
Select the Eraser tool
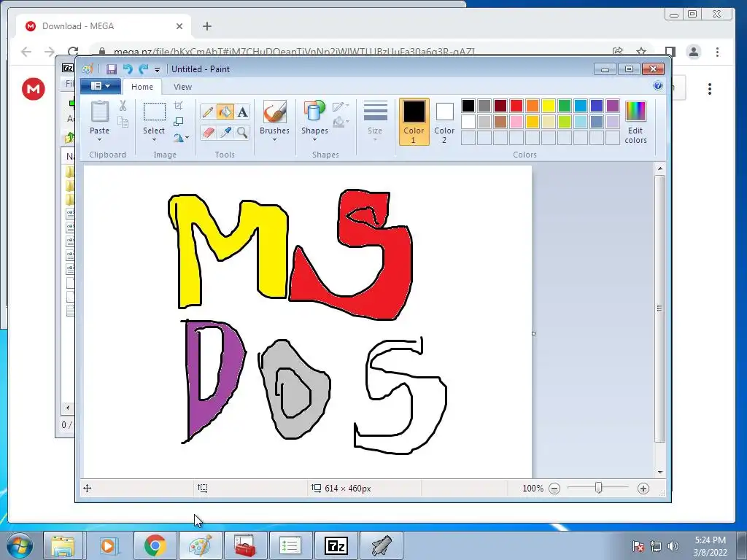click(208, 132)
